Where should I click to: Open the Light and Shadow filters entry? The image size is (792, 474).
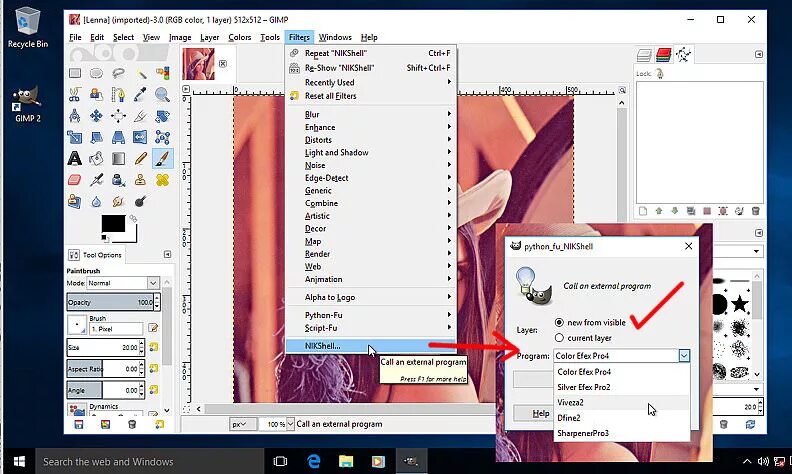click(371, 153)
